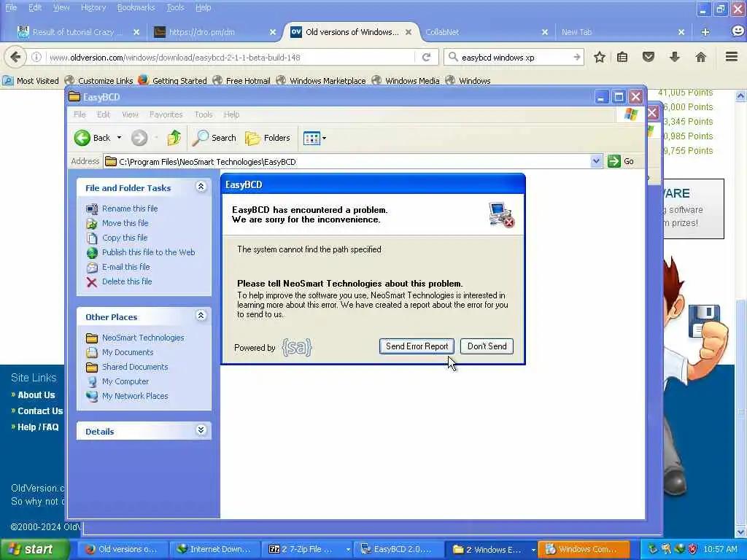This screenshot has height=560, width=747.
Task: Click the Send Error Report button
Action: (x=417, y=346)
